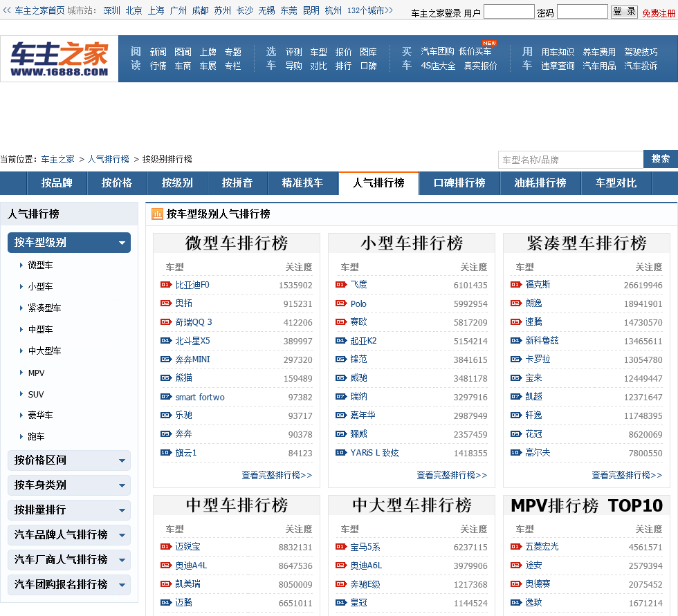Open 跑车 in the sidebar list

[x=36, y=437]
